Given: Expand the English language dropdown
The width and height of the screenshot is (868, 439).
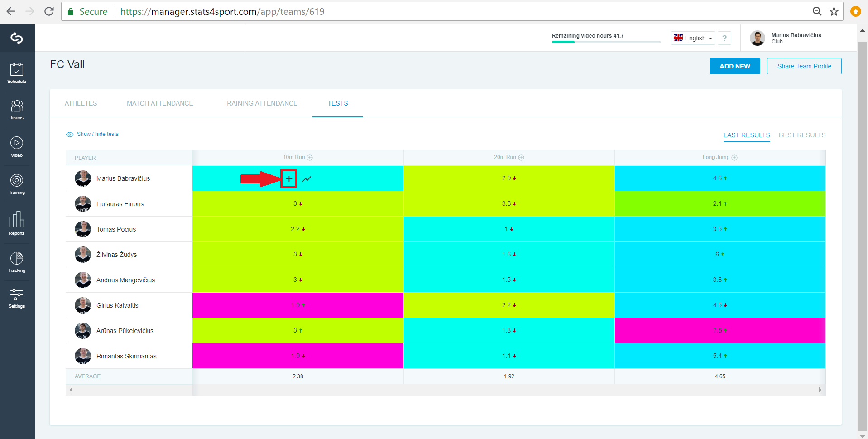Looking at the screenshot, I should 693,38.
